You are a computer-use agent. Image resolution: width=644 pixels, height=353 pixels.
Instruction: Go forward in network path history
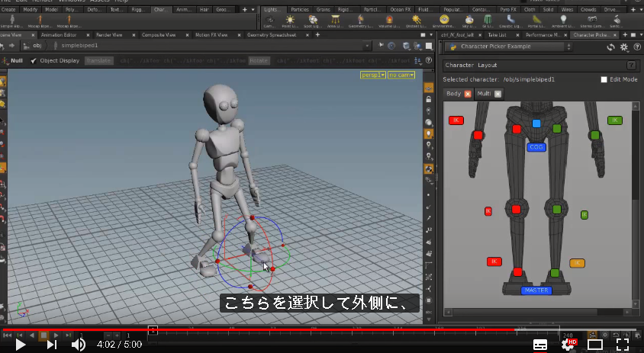pos(11,46)
